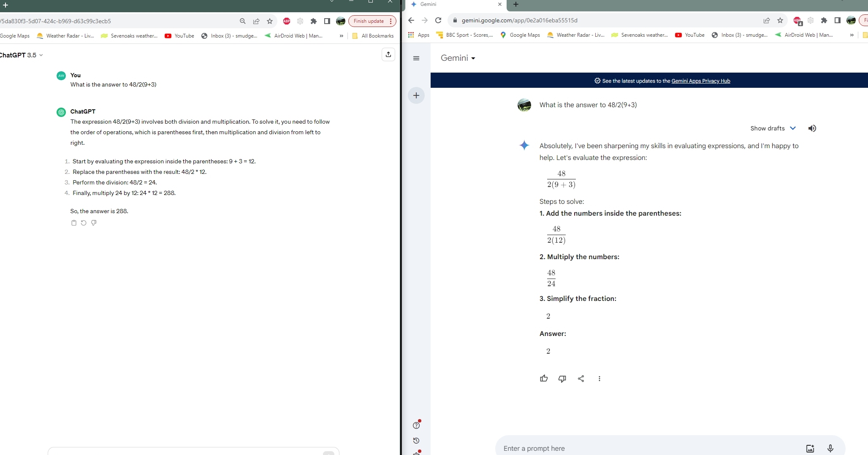
Task: Click the ChatGPT share chat icon
Action: click(388, 54)
